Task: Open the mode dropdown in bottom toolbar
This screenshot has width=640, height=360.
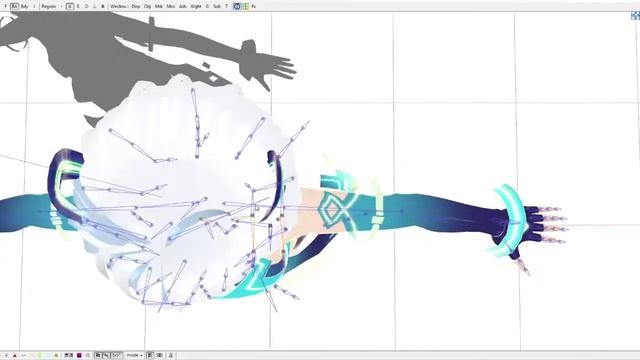Action: pos(135,356)
